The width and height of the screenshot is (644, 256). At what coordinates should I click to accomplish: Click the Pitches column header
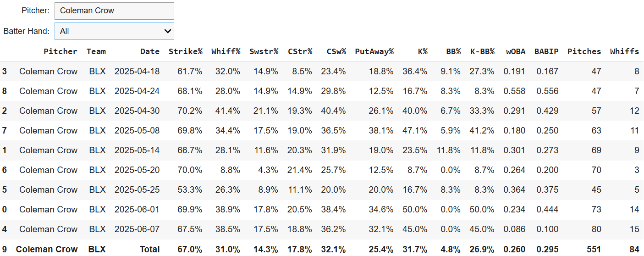pyautogui.click(x=584, y=51)
